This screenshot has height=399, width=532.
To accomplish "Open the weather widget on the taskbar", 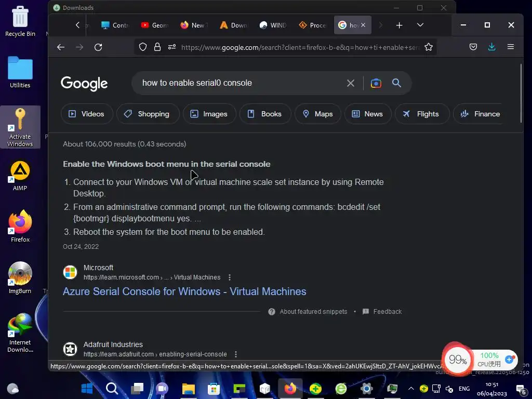I will click(x=13, y=388).
